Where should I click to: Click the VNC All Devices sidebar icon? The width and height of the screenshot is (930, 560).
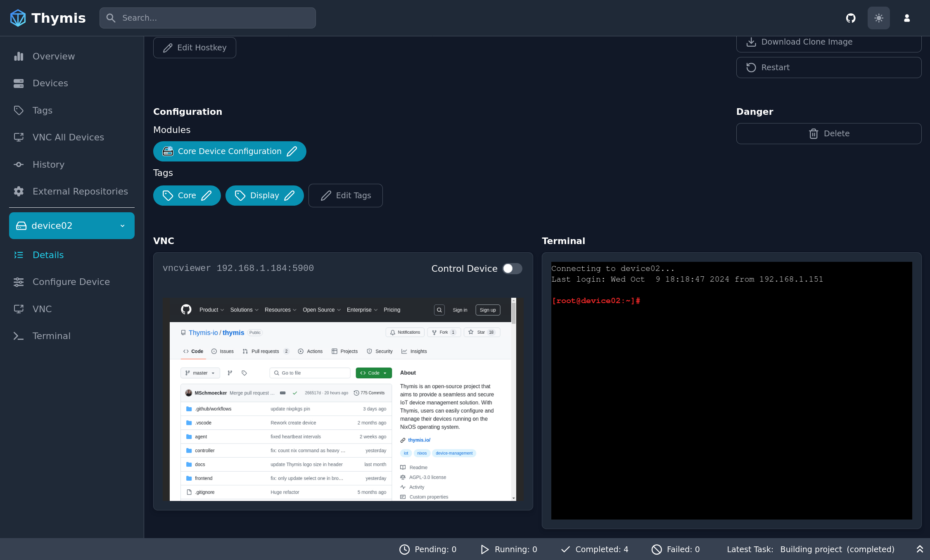pos(17,138)
